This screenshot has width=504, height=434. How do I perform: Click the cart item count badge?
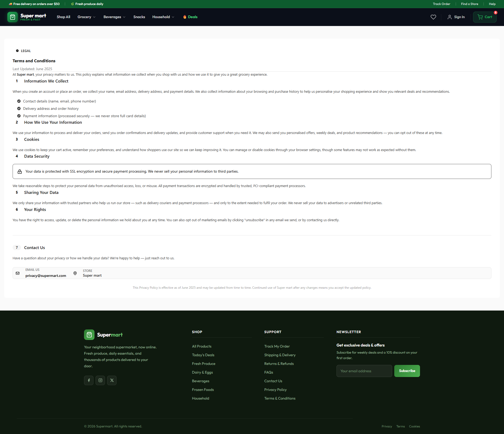(x=496, y=13)
